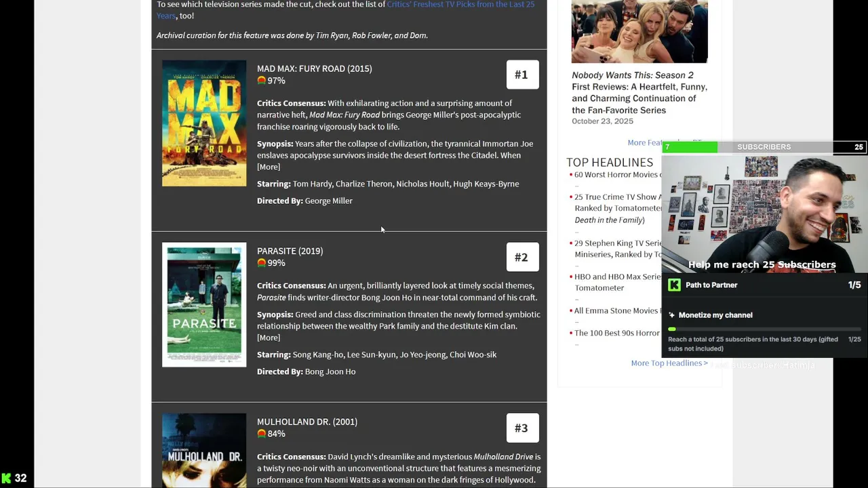868x488 pixels.
Task: Click the green subscribers progress bar
Action: pos(690,147)
